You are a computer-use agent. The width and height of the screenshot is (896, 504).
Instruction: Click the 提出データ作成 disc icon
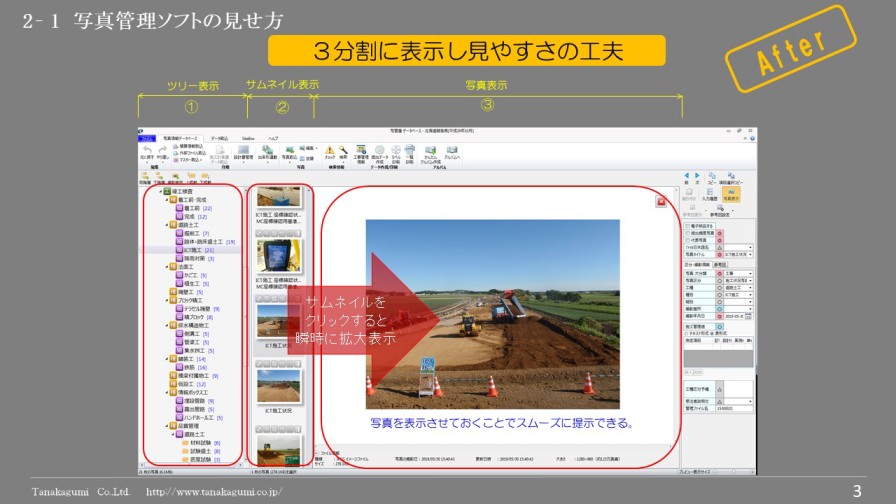coord(380,151)
